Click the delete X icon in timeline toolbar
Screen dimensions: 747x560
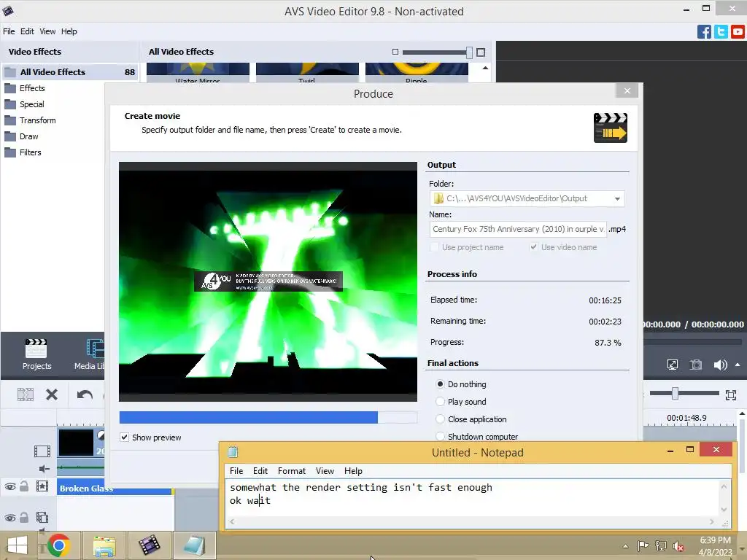click(52, 394)
